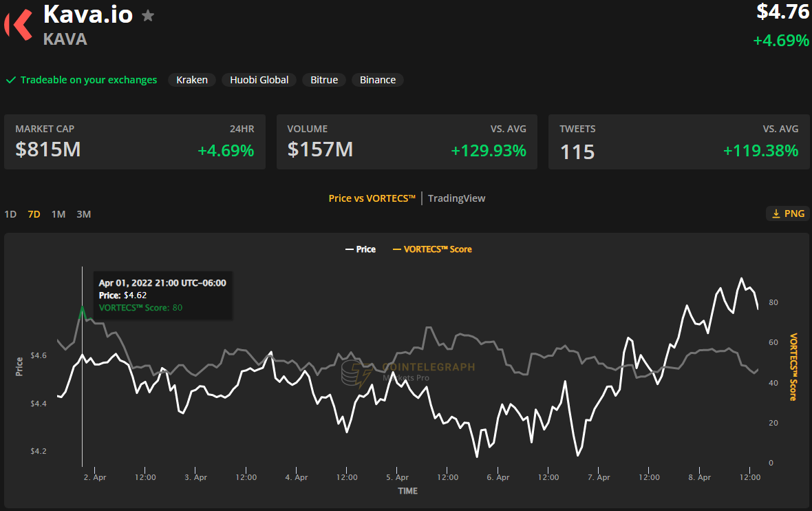Screen dimensions: 812x511
Task: Toggle the VORTECS Score legend entry
Action: (432, 249)
